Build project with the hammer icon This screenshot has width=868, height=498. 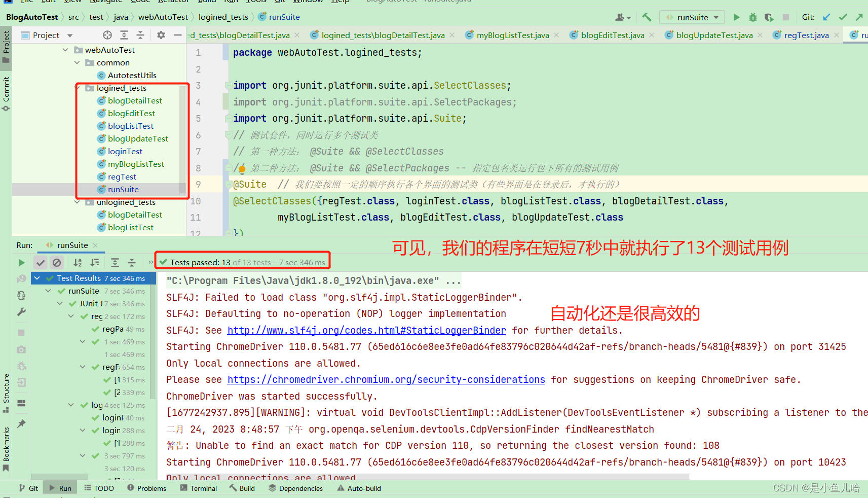(647, 17)
